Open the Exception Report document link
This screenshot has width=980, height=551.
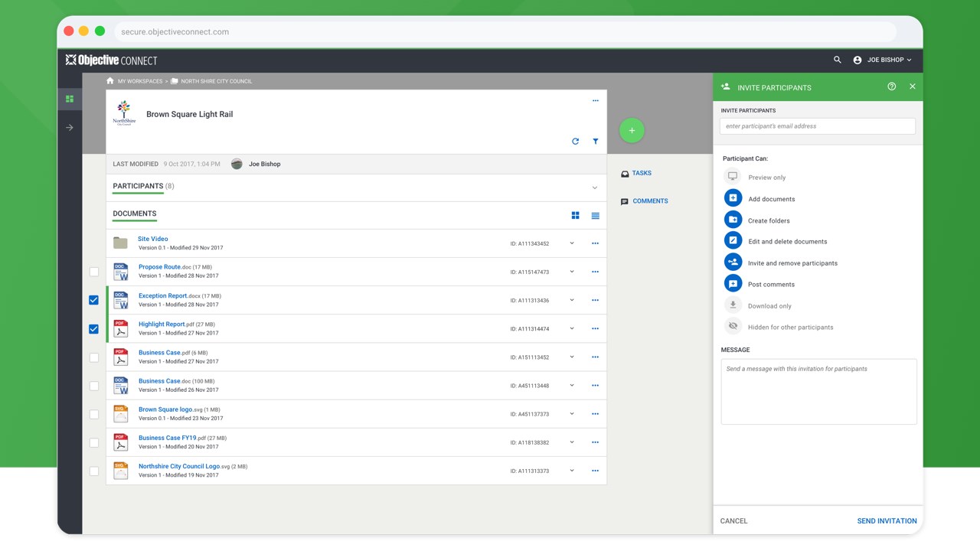pos(163,295)
